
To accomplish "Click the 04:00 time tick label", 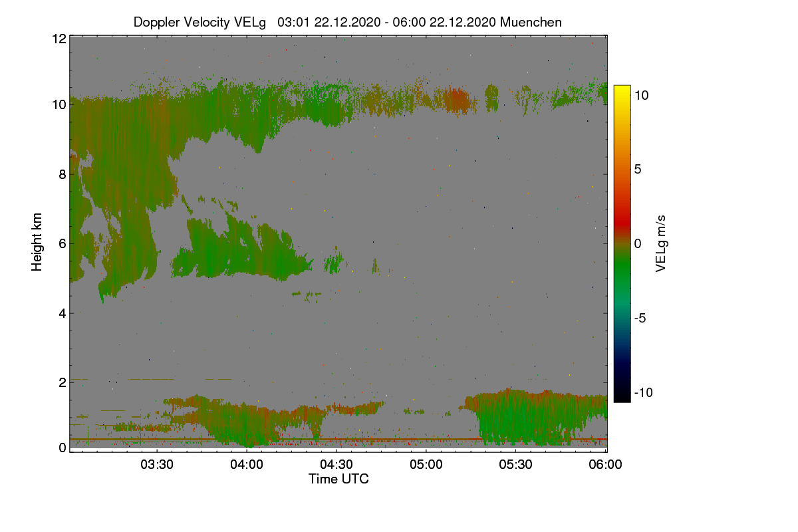I will 247,465.
